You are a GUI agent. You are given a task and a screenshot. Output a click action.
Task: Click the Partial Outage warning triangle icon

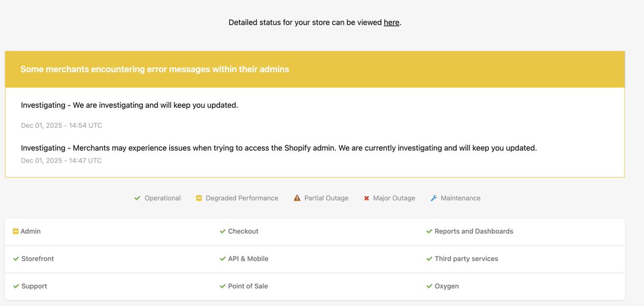[x=297, y=198]
